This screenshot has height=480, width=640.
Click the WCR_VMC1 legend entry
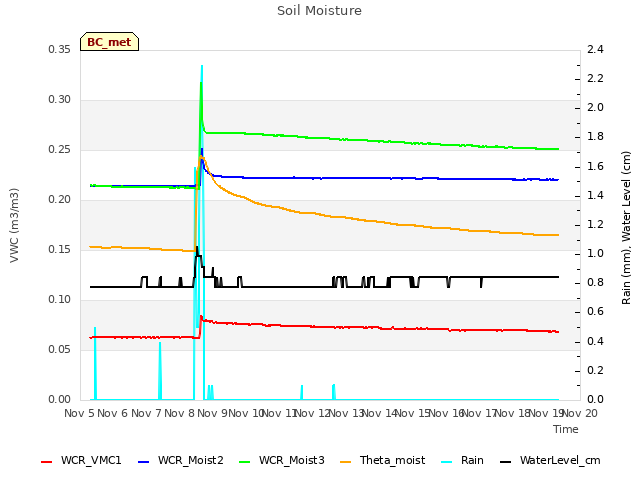(81, 460)
